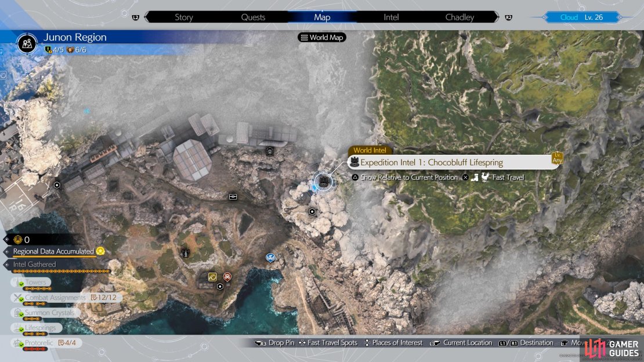
Task: Select the Fast Travel option
Action: (508, 178)
